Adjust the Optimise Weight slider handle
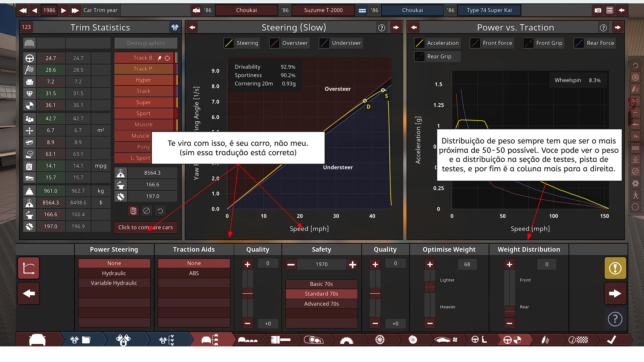Screen dimensions: 644x362 430,287
